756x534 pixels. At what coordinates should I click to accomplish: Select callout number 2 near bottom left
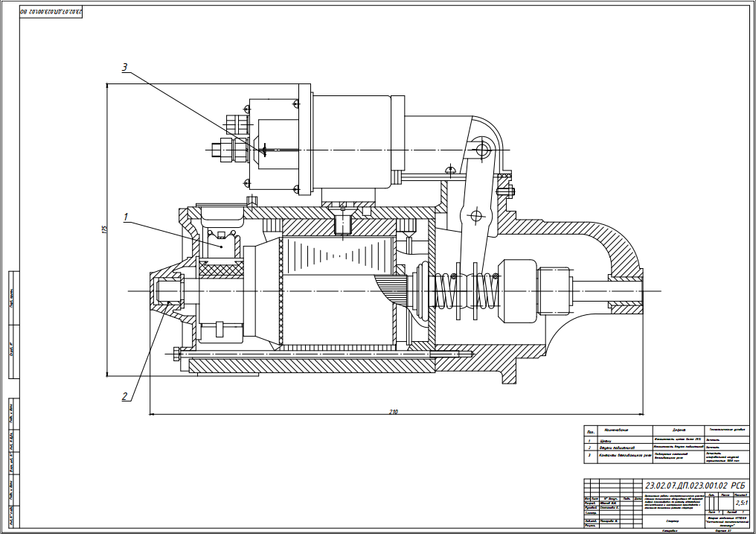point(125,396)
